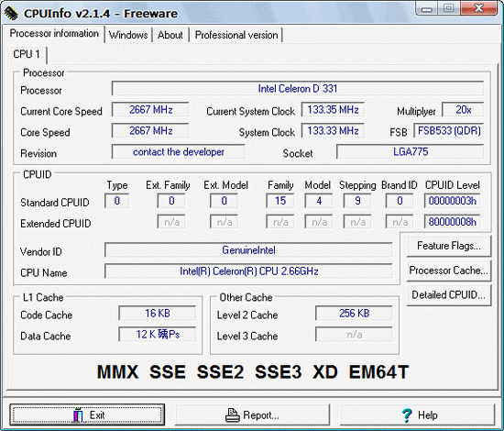Click the 'contact the developer' revision field
Viewport: 504px width, 431px height.
click(x=178, y=152)
